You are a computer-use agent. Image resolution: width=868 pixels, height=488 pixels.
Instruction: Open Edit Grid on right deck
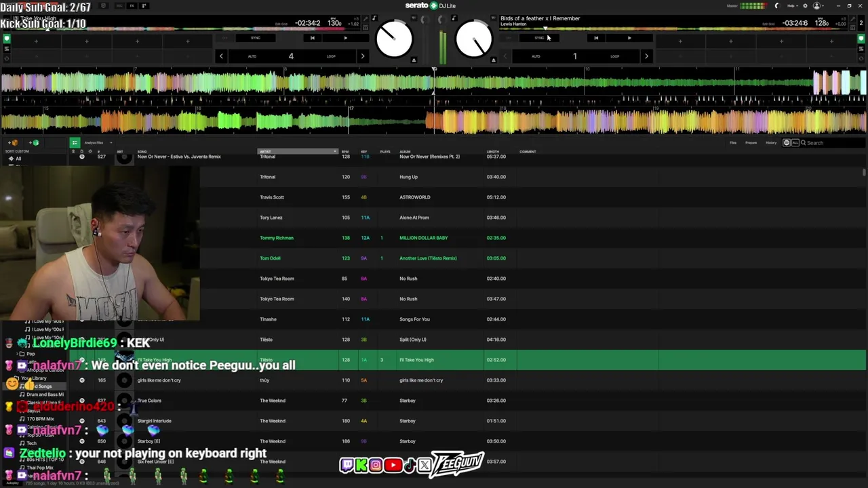point(768,24)
